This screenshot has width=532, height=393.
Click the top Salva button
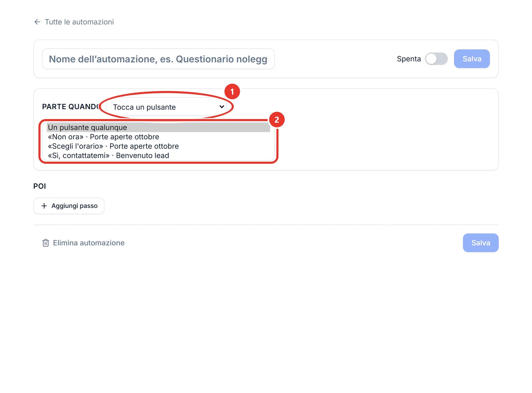(472, 59)
